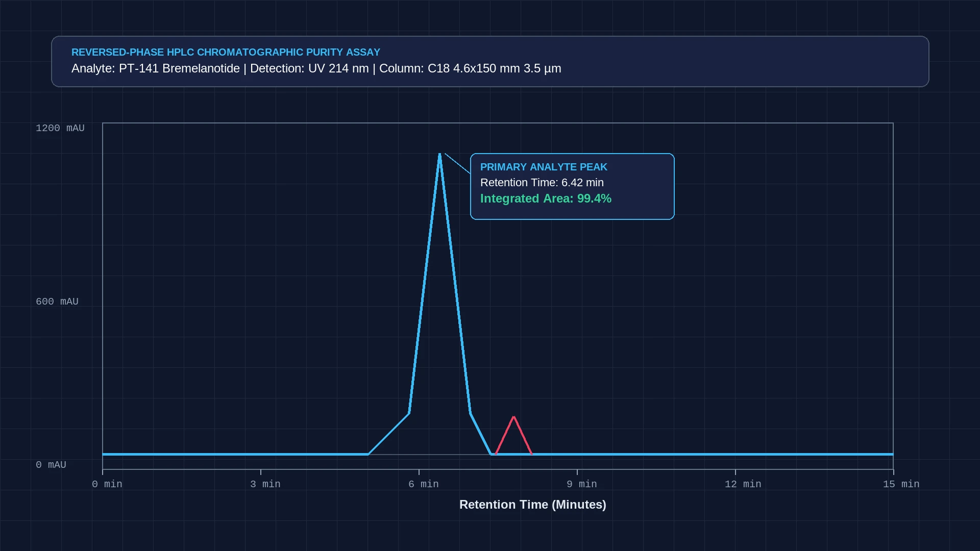Click the flat blue baseline after the impurity peak

[x=713, y=454]
